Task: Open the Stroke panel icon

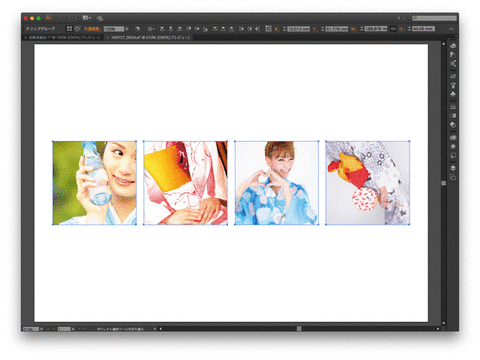Action: (453, 107)
